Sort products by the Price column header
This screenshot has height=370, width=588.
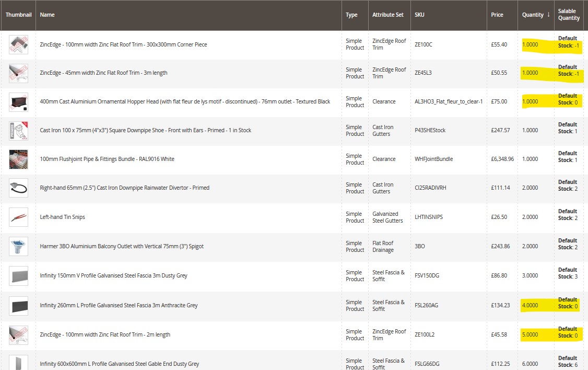pyautogui.click(x=497, y=15)
